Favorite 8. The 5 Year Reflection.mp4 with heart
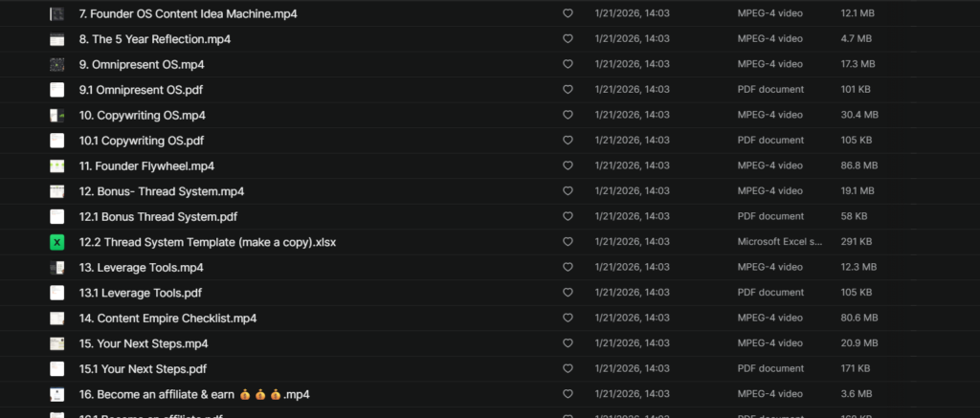980x418 pixels. pyautogui.click(x=568, y=39)
